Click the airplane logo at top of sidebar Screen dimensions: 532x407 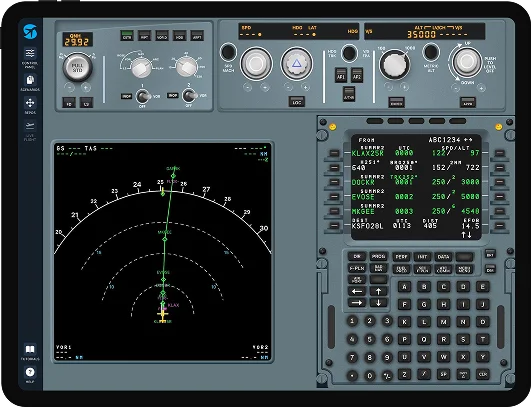tap(30, 32)
